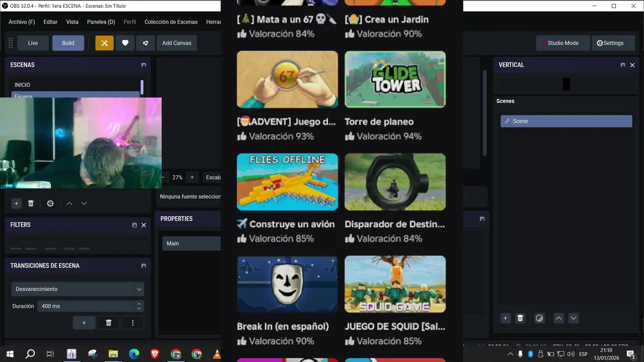Float the ESCENAS panel
Image resolution: width=644 pixels, height=362 pixels.
143,65
